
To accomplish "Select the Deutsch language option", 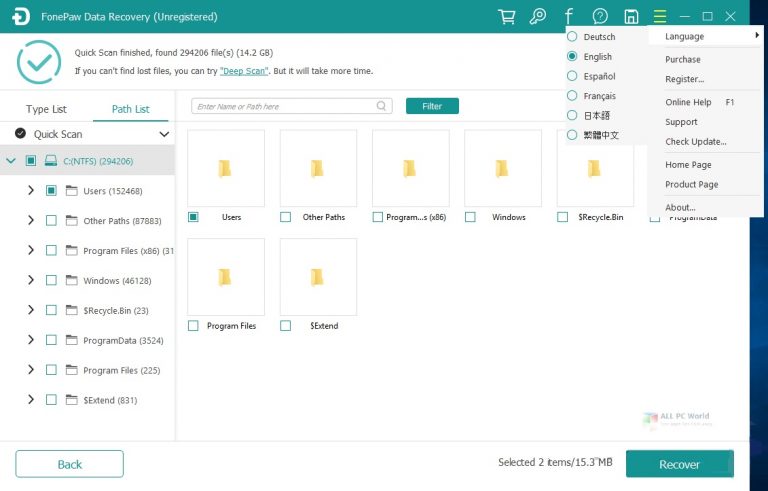I will (592, 37).
